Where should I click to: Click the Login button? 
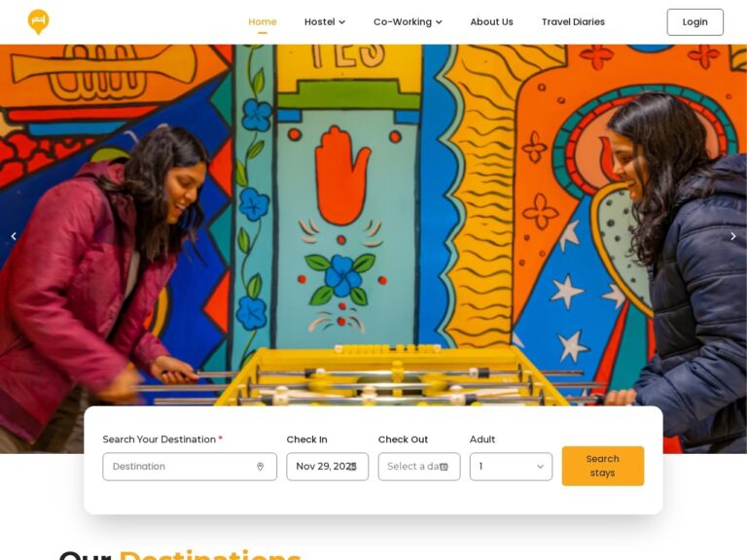point(695,22)
